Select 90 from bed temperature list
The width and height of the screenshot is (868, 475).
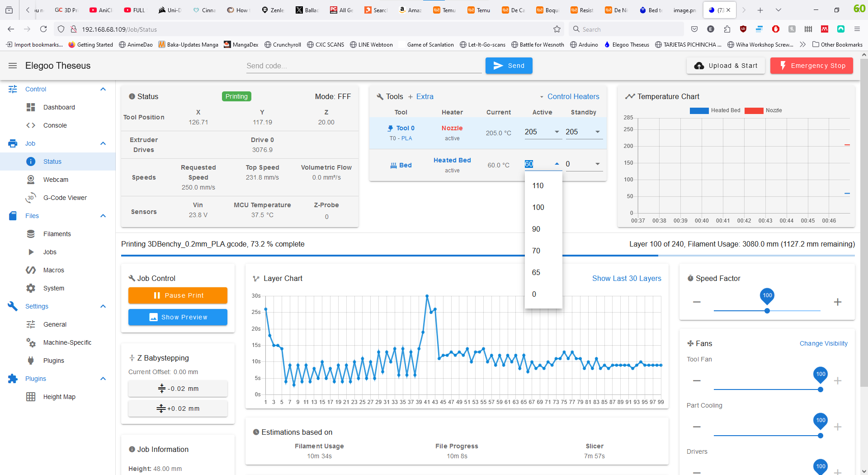pos(543,229)
